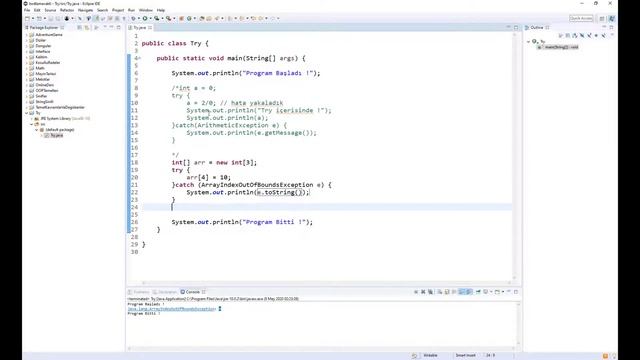Click Remove All Terminated Launches in the Console toolbar
The height and width of the screenshot is (360, 640).
430,292
